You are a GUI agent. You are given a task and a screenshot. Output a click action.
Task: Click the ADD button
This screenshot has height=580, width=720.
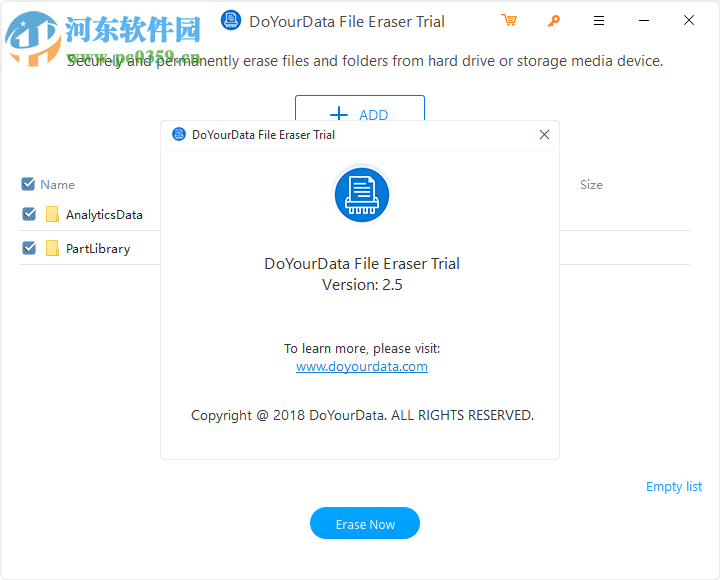360,109
